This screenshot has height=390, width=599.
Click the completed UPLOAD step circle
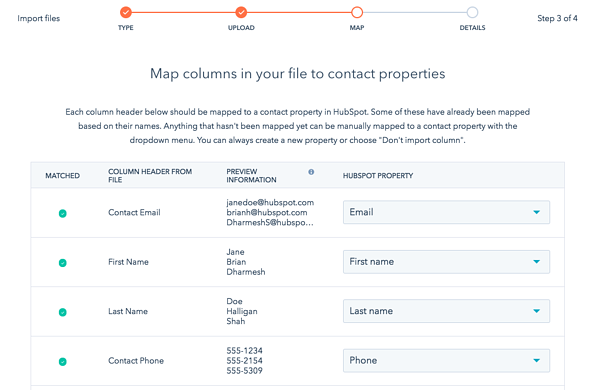(241, 12)
